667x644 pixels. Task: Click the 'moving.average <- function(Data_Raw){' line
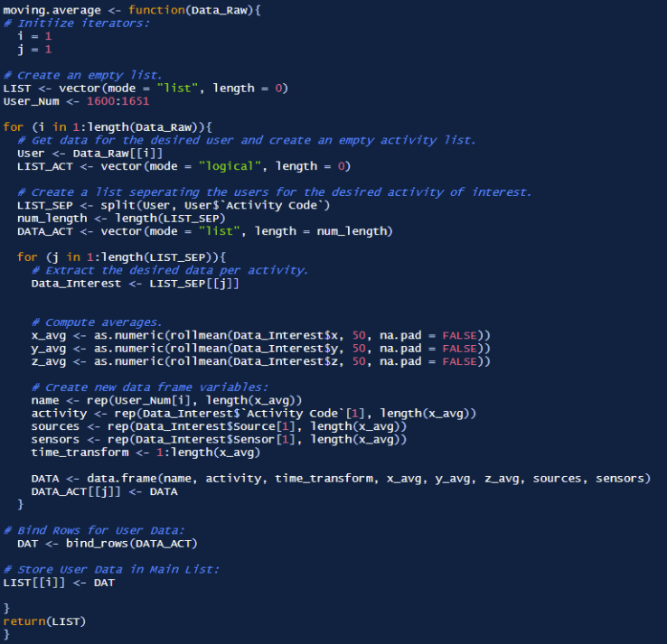click(132, 10)
